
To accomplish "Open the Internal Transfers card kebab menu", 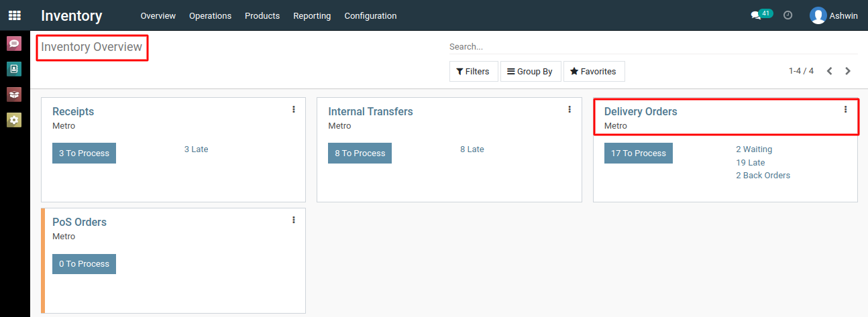I will [x=569, y=109].
